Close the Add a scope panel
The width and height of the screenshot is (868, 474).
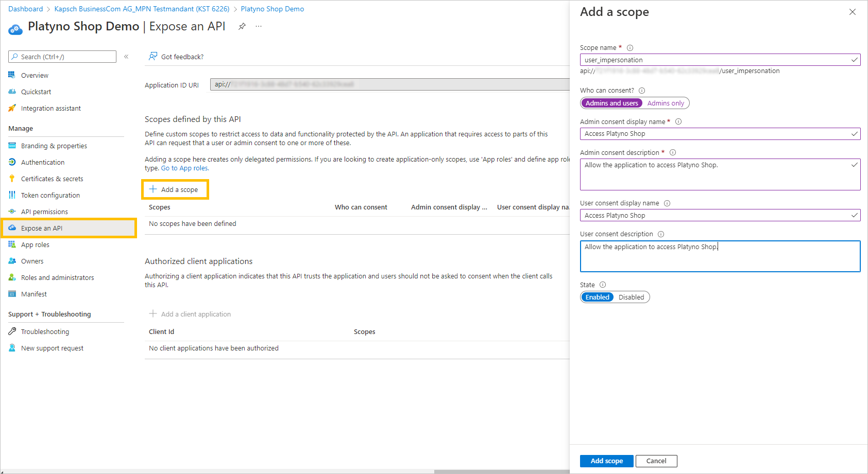tap(853, 12)
